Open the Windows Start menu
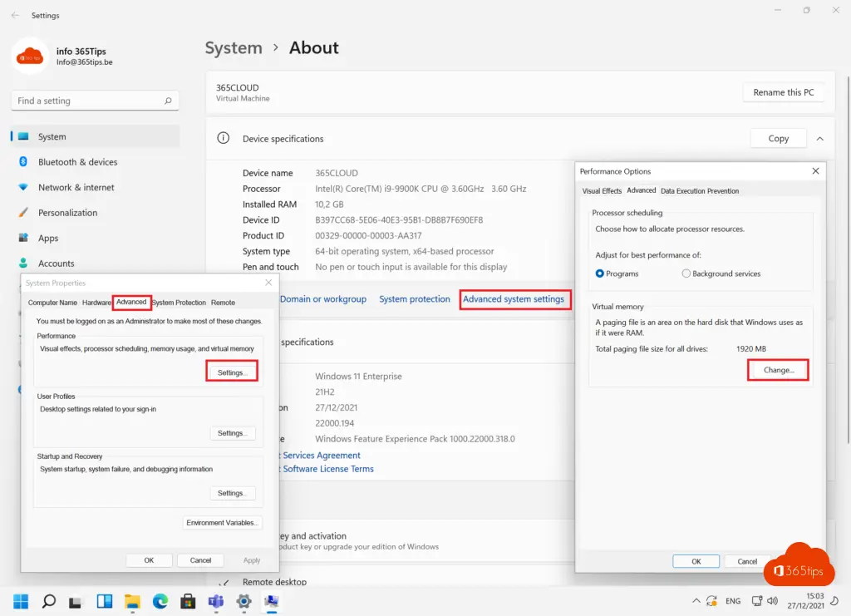 point(21,601)
